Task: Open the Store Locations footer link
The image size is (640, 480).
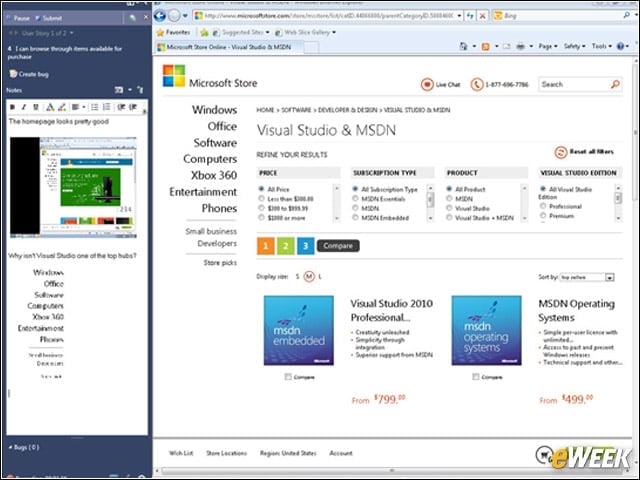Action: click(x=227, y=453)
